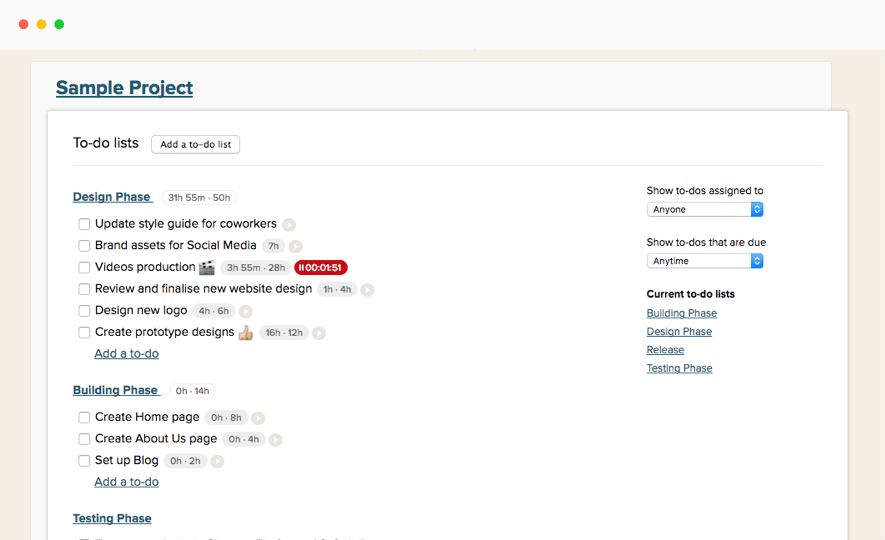885x540 pixels.
Task: Click the 0h · 14h Building Phase time badge
Action: tap(192, 390)
